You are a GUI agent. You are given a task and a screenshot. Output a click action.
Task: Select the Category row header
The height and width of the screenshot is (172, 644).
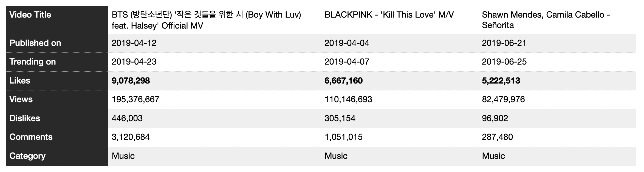[57, 156]
